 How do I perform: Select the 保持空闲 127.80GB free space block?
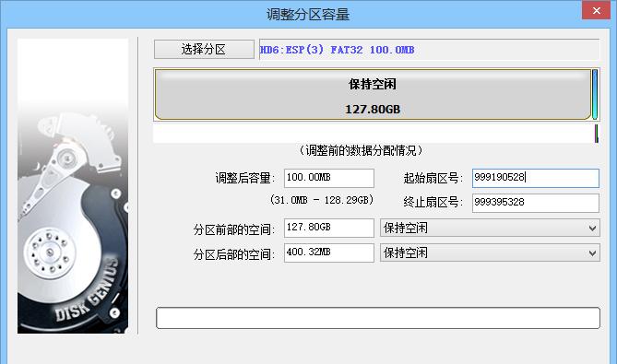(373, 94)
